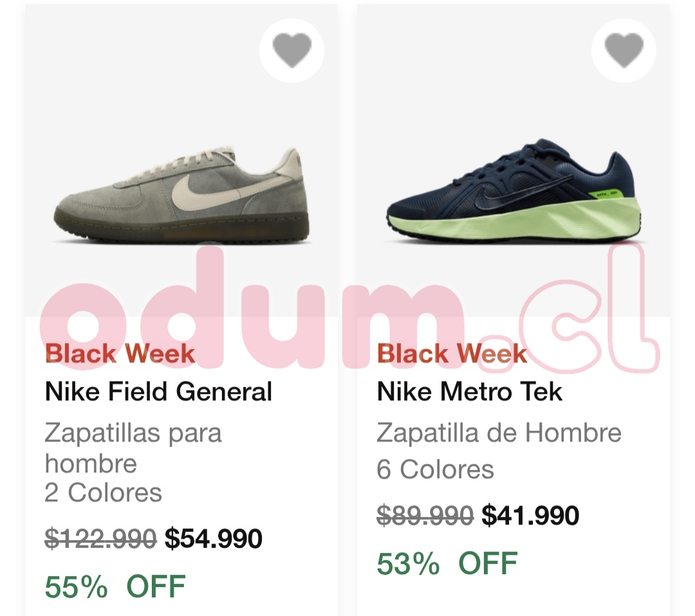Click the $54.990 sale price
Image resolution: width=695 pixels, height=616 pixels.
point(214,539)
